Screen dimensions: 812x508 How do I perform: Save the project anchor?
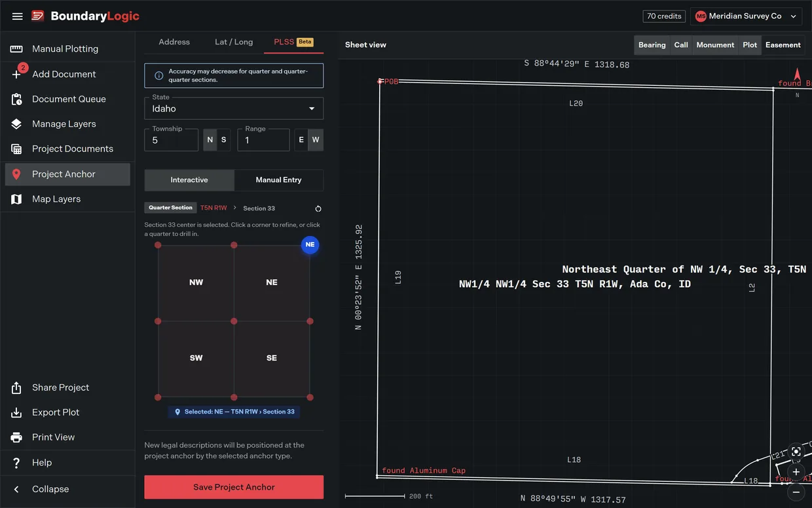(234, 487)
